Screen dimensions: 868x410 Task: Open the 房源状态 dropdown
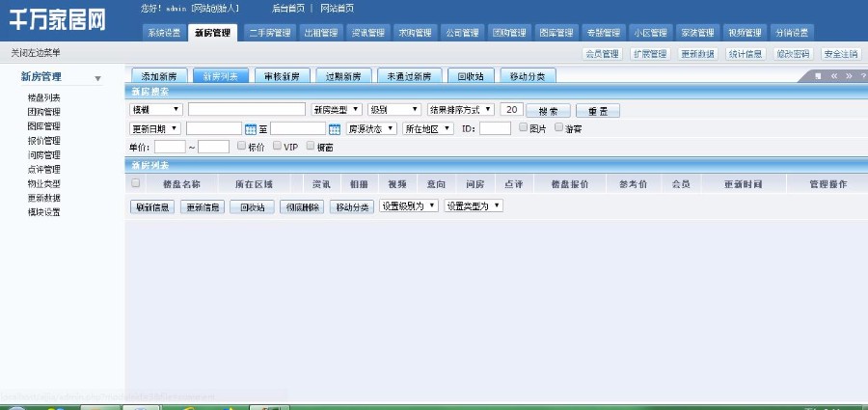point(371,128)
